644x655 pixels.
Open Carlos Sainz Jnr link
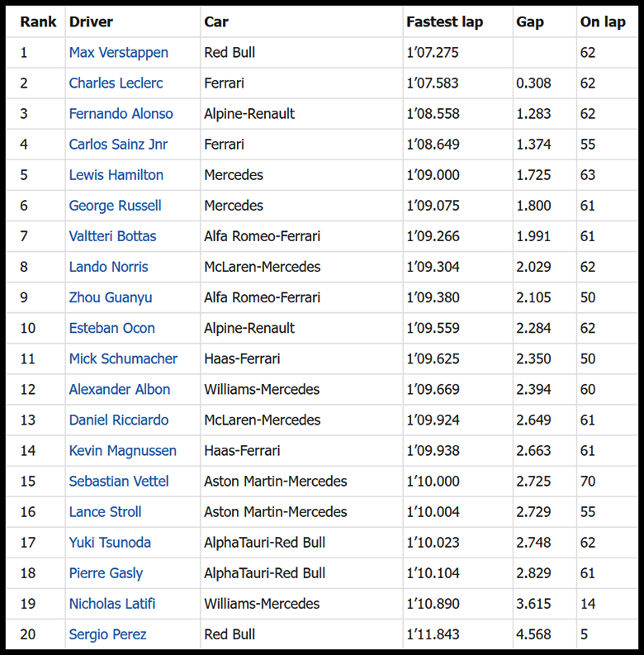click(x=118, y=145)
